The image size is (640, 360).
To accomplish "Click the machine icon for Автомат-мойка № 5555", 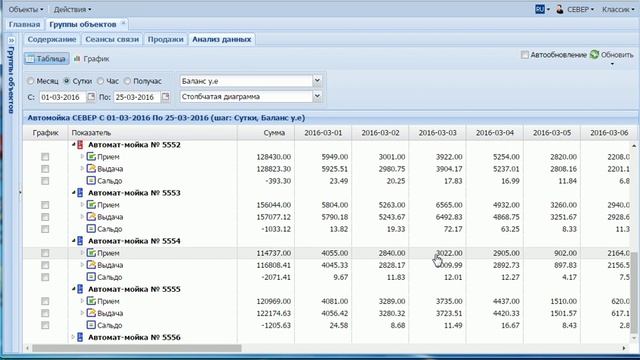I will click(x=80, y=289).
